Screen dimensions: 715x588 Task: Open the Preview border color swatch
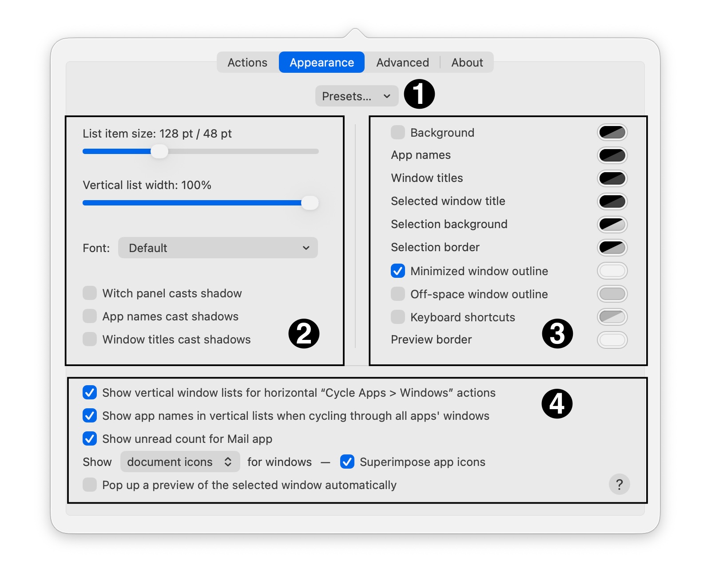click(612, 340)
